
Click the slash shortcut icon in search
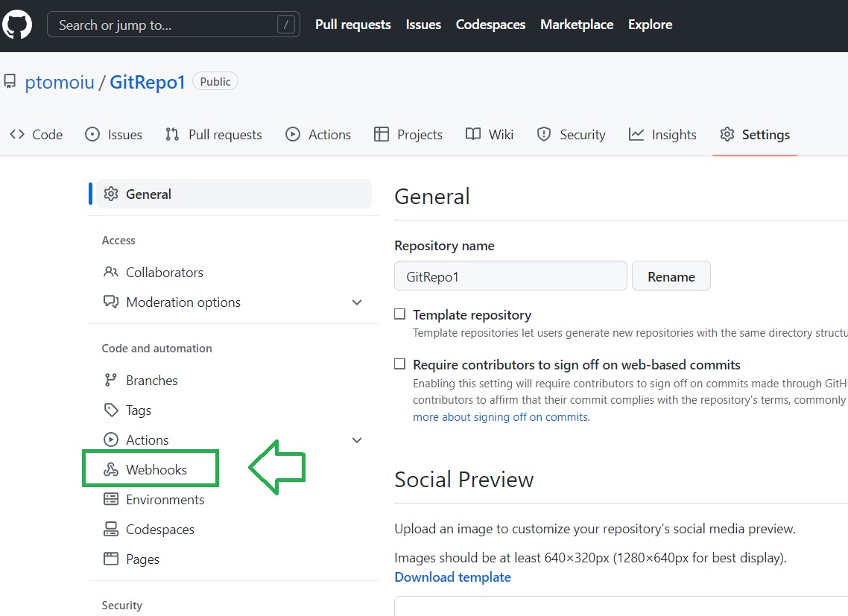[x=286, y=25]
